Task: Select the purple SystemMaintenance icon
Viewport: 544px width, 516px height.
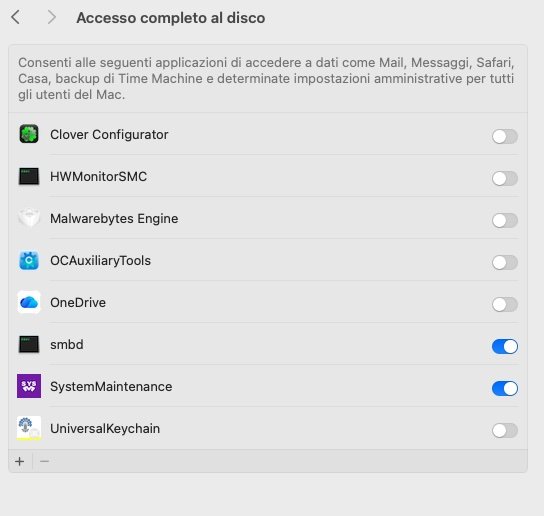Action: point(29,386)
